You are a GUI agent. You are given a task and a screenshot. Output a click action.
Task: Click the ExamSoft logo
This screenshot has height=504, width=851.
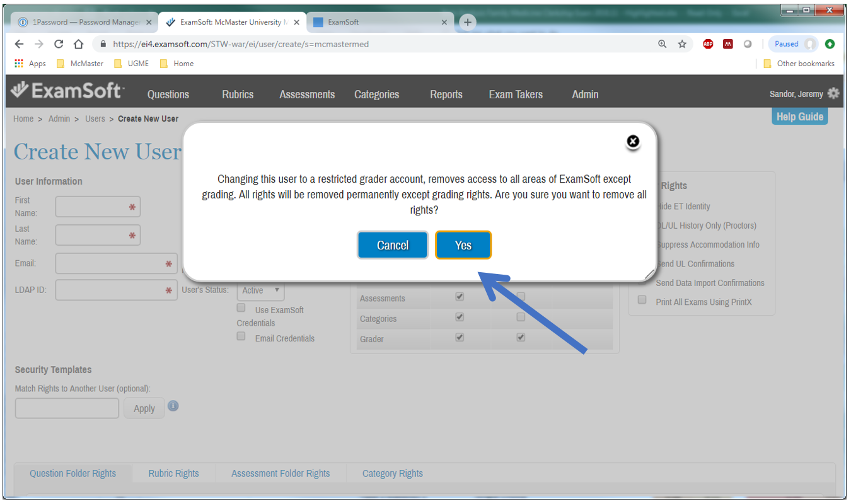click(x=67, y=91)
